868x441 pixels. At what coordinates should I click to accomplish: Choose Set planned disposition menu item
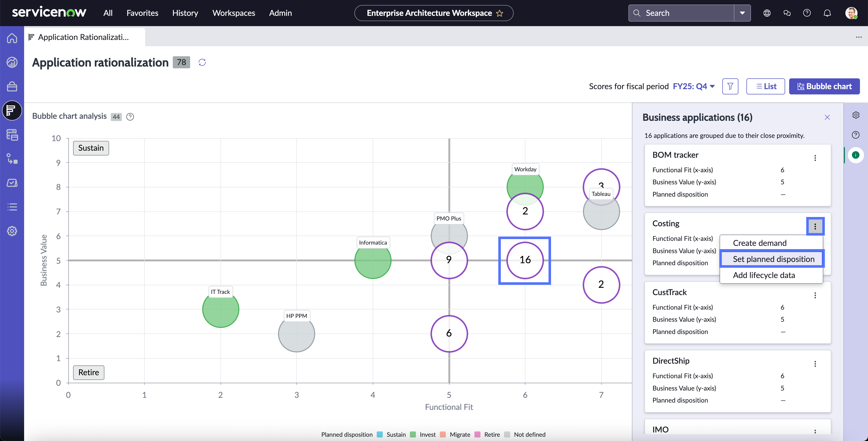(x=771, y=259)
